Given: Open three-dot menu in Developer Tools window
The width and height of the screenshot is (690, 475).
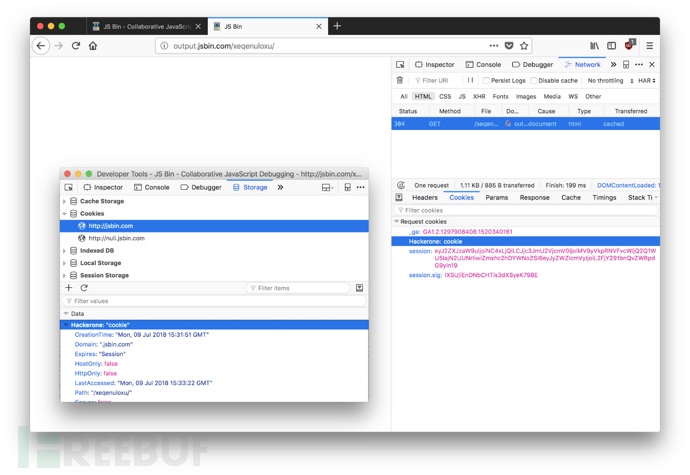Looking at the screenshot, I should coord(361,188).
